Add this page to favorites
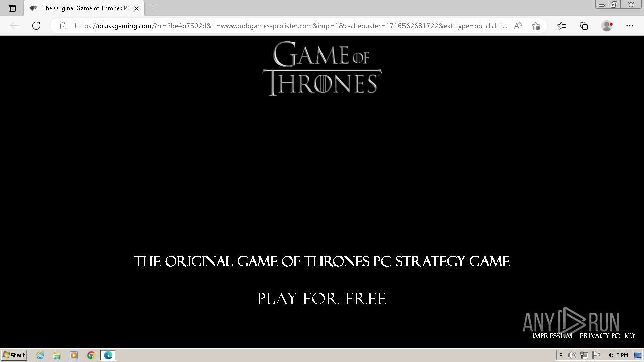The width and height of the screenshot is (644, 362). (536, 26)
